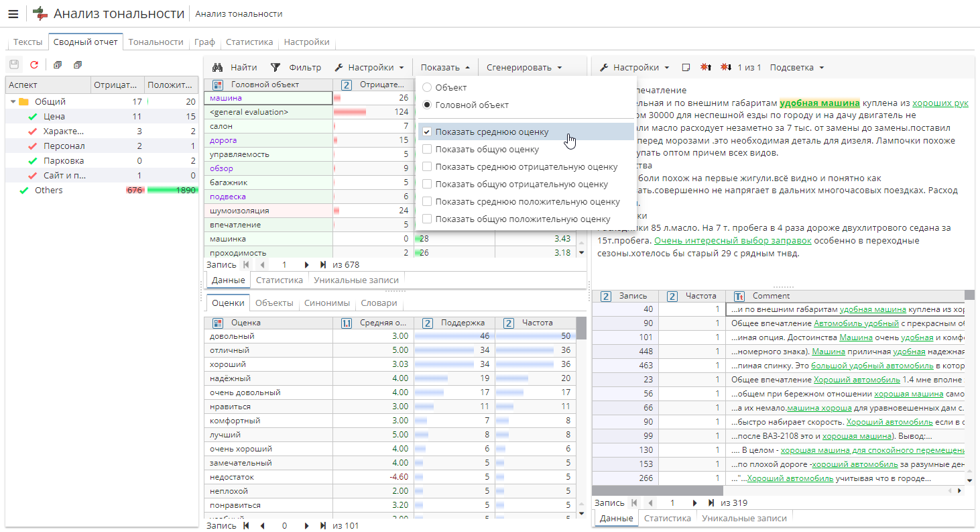Open Уникальные записи tab under objects table
This screenshot has height=532, width=980.
pyautogui.click(x=356, y=280)
